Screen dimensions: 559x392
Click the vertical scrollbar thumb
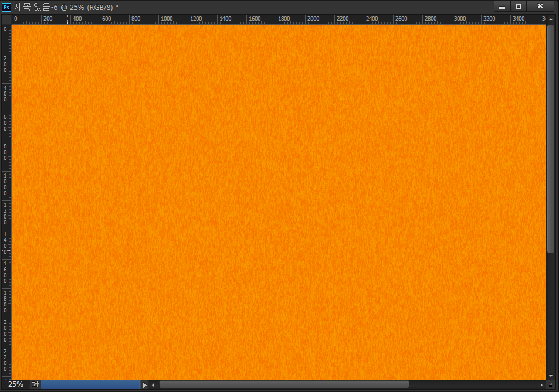pyautogui.click(x=551, y=138)
